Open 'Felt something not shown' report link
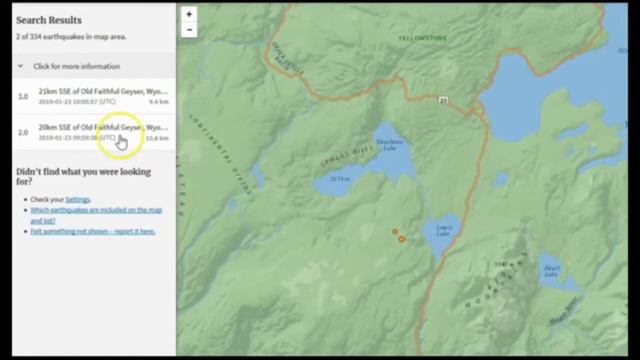640x360 pixels. [93, 231]
